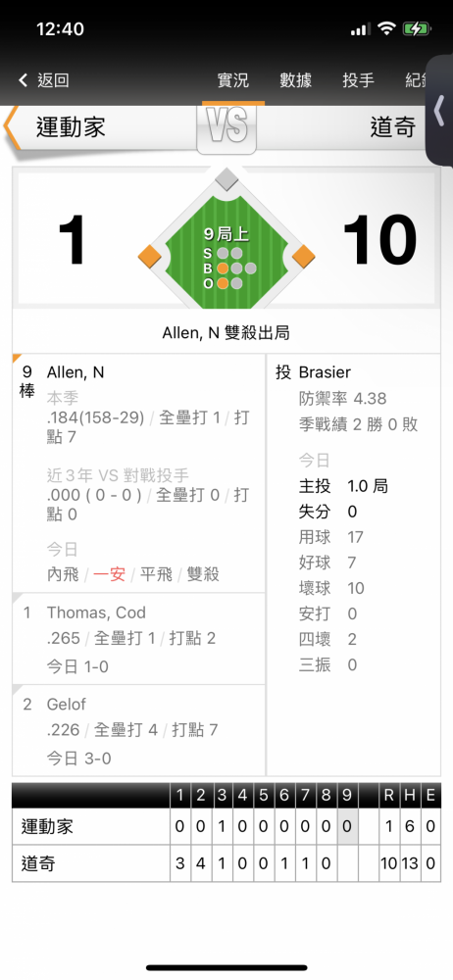This screenshot has height=980, width=453.
Task: Tap the ball count indicator dots
Action: pos(236,269)
